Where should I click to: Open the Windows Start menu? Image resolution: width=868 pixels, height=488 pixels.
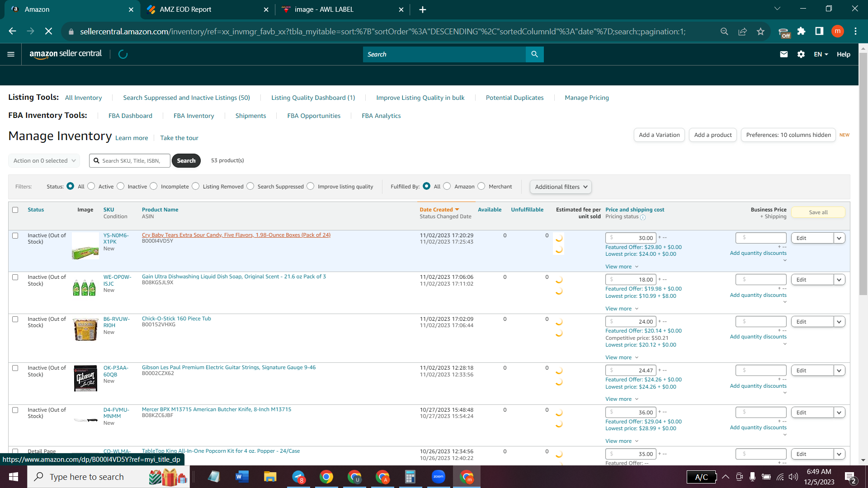click(14, 477)
